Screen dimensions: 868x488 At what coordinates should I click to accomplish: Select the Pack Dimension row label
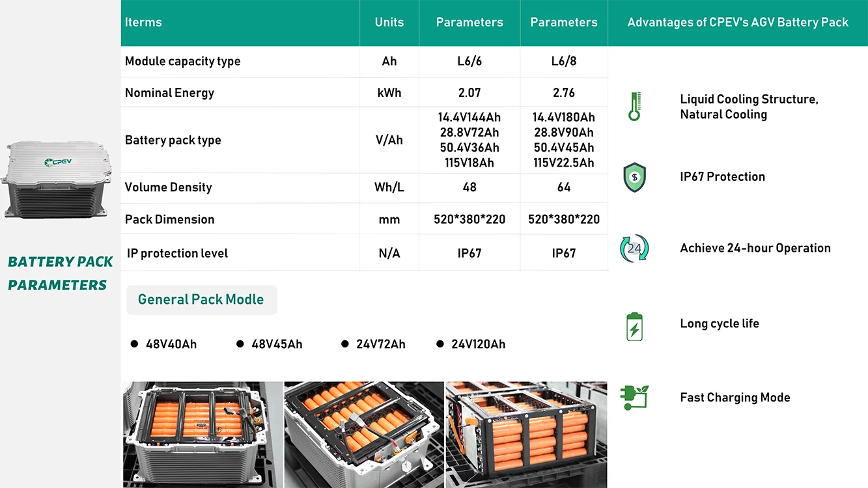tap(170, 219)
